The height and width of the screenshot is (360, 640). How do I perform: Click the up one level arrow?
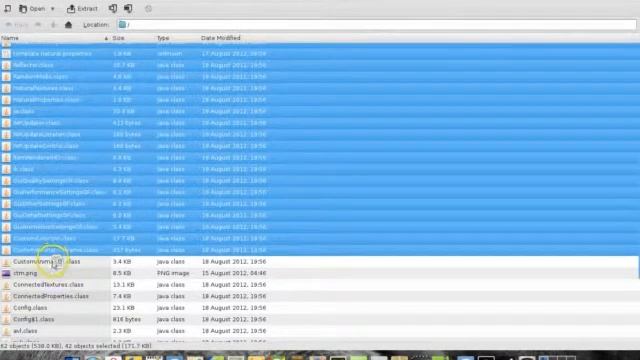pyautogui.click(x=53, y=25)
